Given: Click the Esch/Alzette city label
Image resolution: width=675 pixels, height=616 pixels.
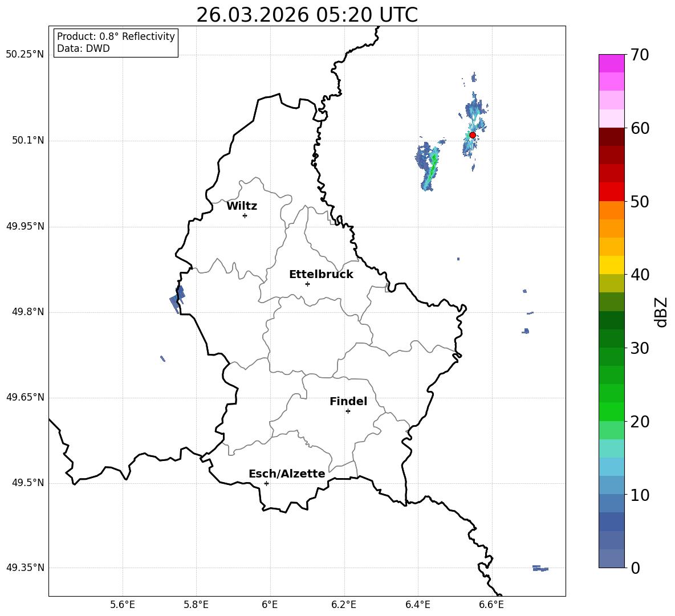Looking at the screenshot, I should 287,474.
